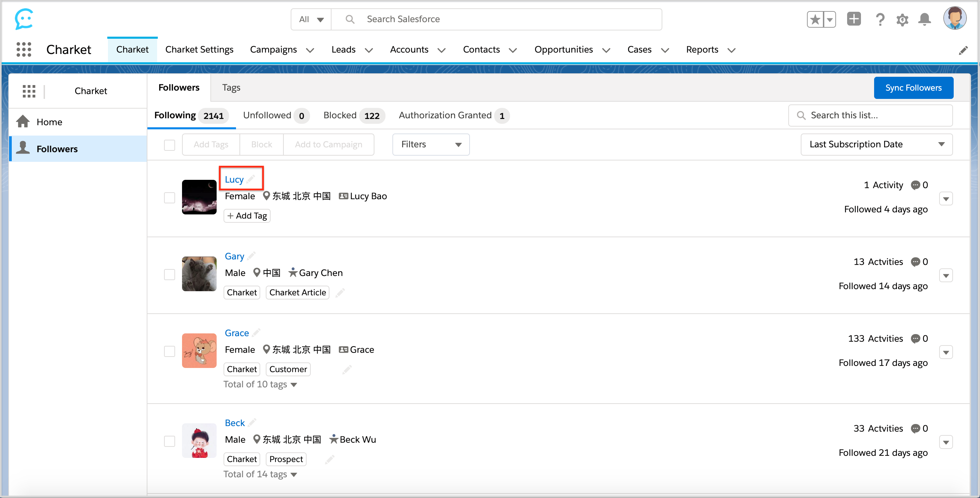980x498 pixels.
Task: Click the edit pencil next to Gary
Action: click(x=251, y=256)
